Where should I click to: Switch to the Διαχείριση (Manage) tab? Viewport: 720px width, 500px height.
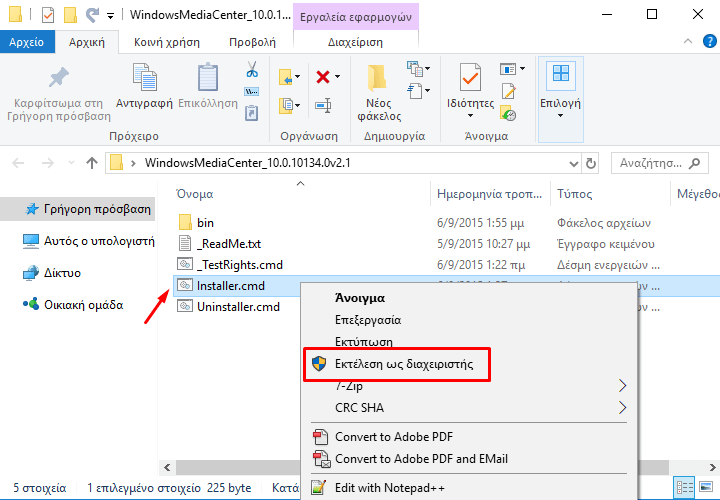[x=355, y=42]
